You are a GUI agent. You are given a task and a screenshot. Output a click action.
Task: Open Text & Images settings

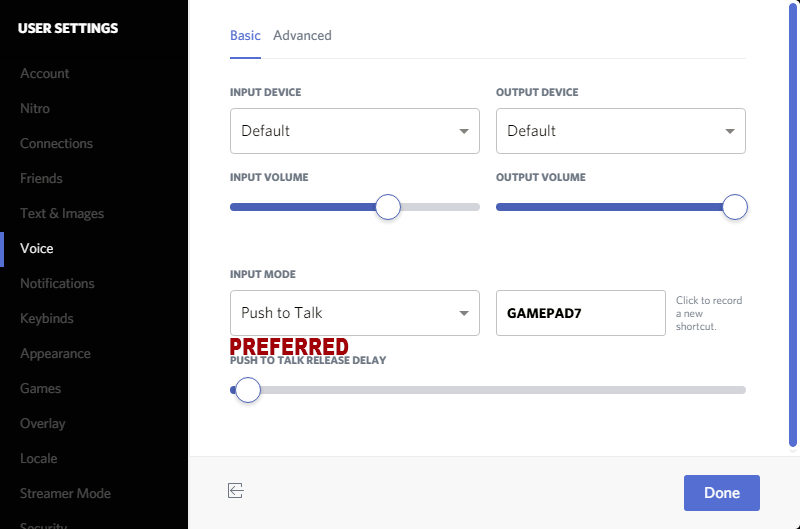[x=62, y=213]
